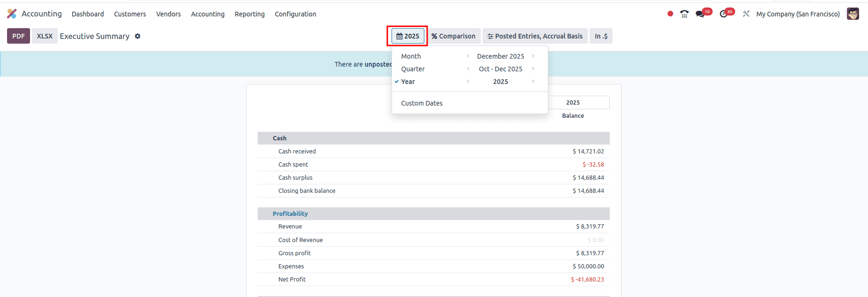Export report with XLSX button
The width and height of the screenshot is (868, 297).
pyautogui.click(x=45, y=36)
